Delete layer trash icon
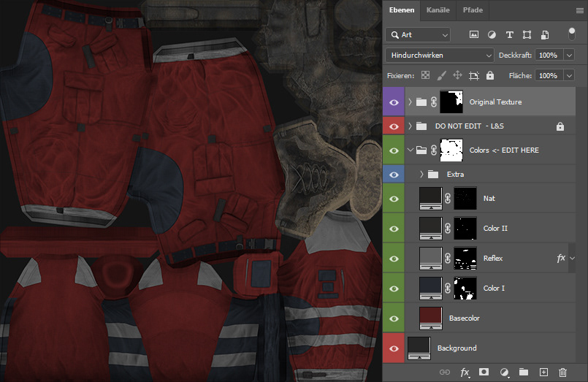 pyautogui.click(x=562, y=372)
